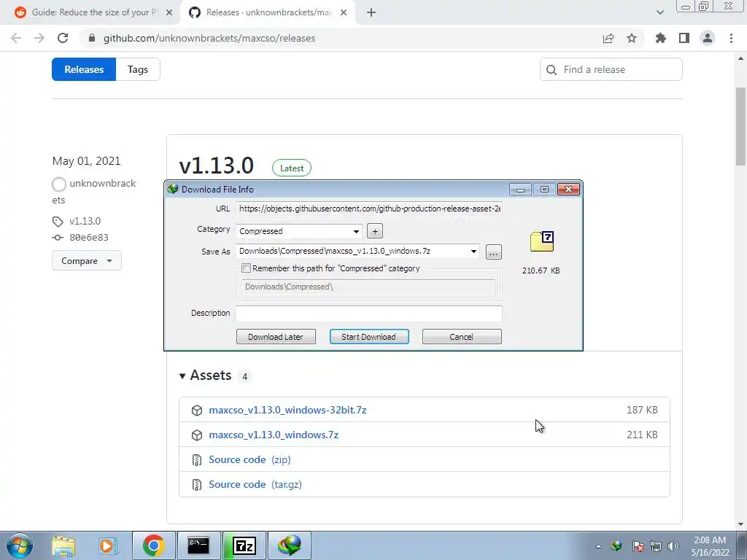Add a new category with the plus button
This screenshot has height=560, width=747.
coord(375,231)
